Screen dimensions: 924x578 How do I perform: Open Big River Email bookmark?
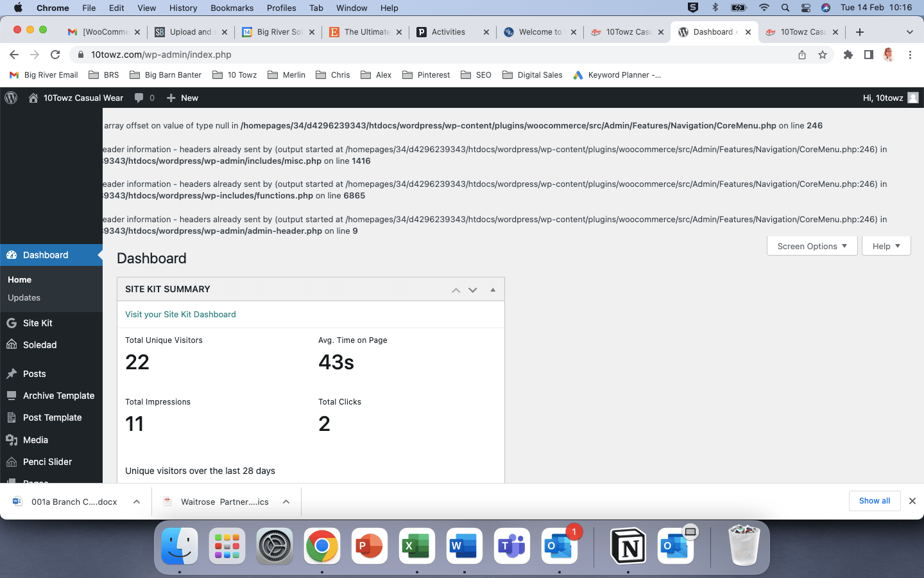pyautogui.click(x=44, y=75)
